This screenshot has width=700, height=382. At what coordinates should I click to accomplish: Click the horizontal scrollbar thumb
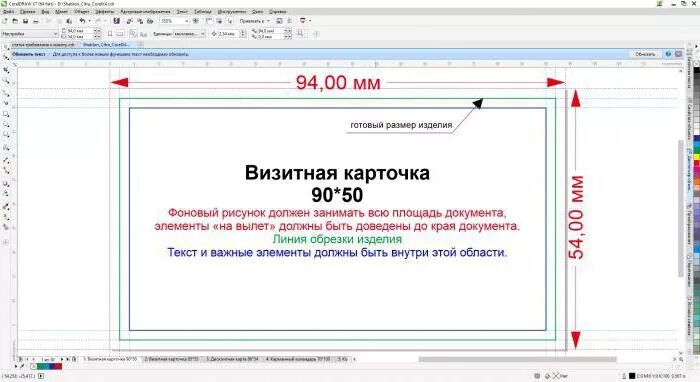point(517,359)
